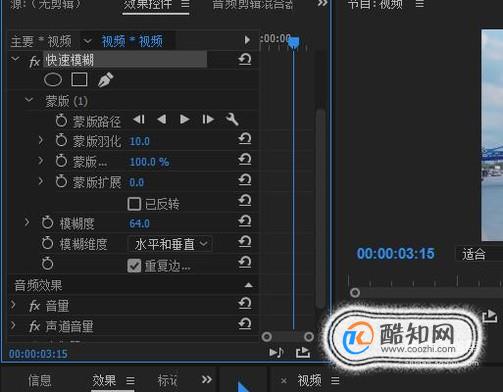
Task: Toggle fx for 快速模糊 effect
Action: coord(35,61)
